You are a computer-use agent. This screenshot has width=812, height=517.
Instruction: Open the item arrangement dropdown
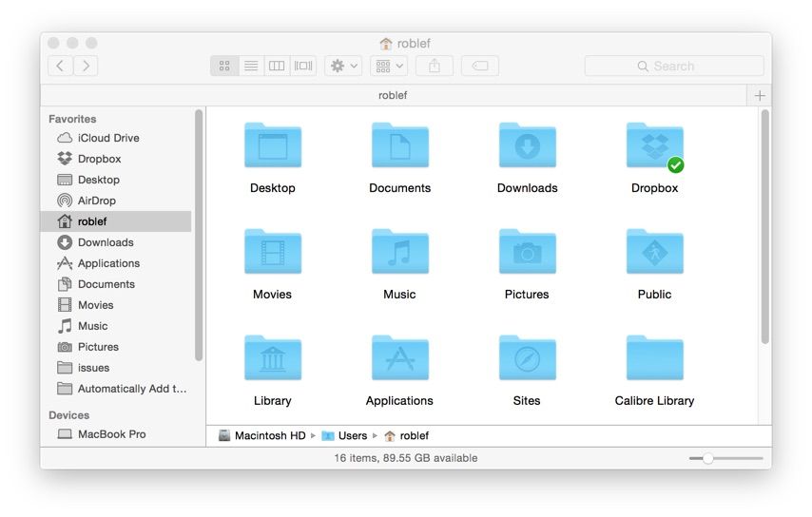click(388, 66)
